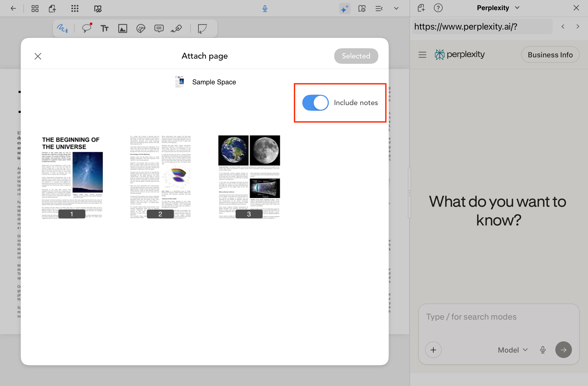The height and width of the screenshot is (386, 588).
Task: Click the Perplexity URL address field
Action: click(x=482, y=27)
